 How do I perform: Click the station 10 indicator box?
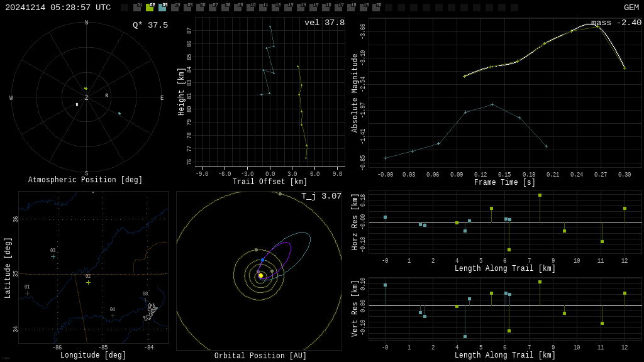click(x=250, y=8)
